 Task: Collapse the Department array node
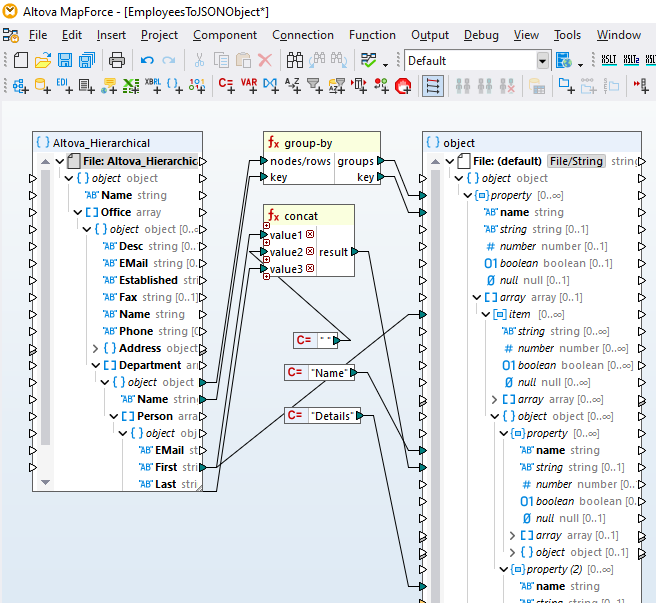click(95, 365)
